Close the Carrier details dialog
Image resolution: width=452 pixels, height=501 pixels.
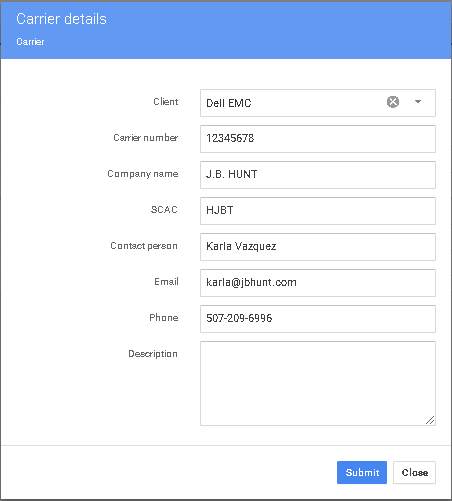tap(414, 472)
